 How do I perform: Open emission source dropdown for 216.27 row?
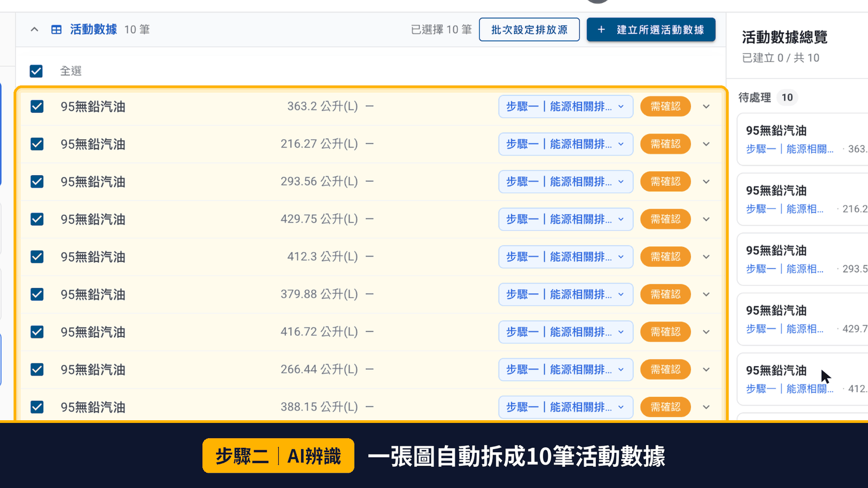click(566, 144)
